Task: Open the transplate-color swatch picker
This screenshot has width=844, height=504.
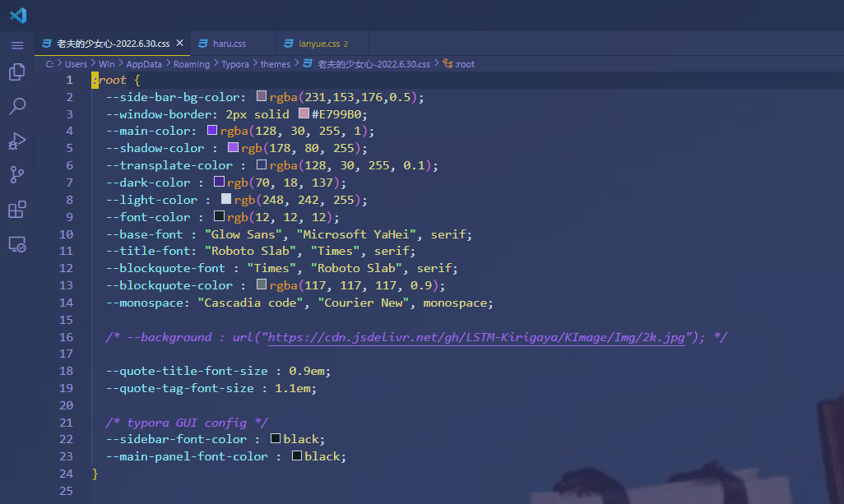Action: (262, 164)
